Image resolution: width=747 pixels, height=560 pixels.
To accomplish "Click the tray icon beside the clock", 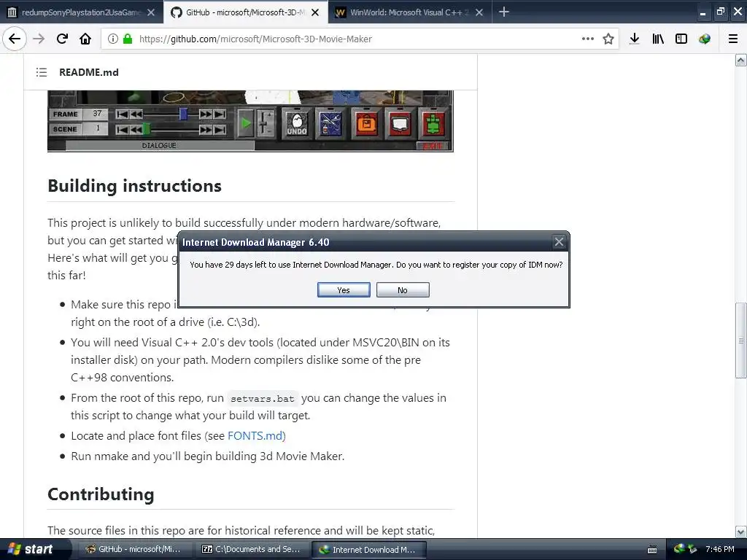I will (x=692, y=549).
